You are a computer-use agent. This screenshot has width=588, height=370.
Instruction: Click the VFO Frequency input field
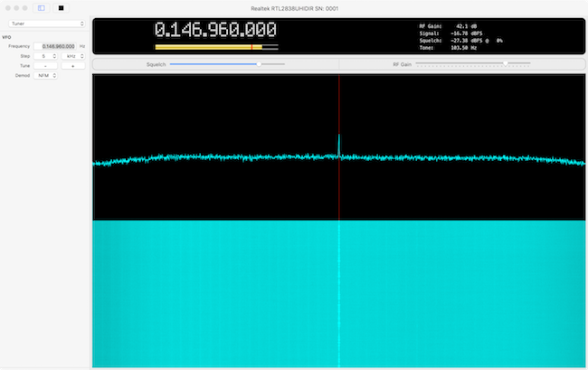pos(55,46)
